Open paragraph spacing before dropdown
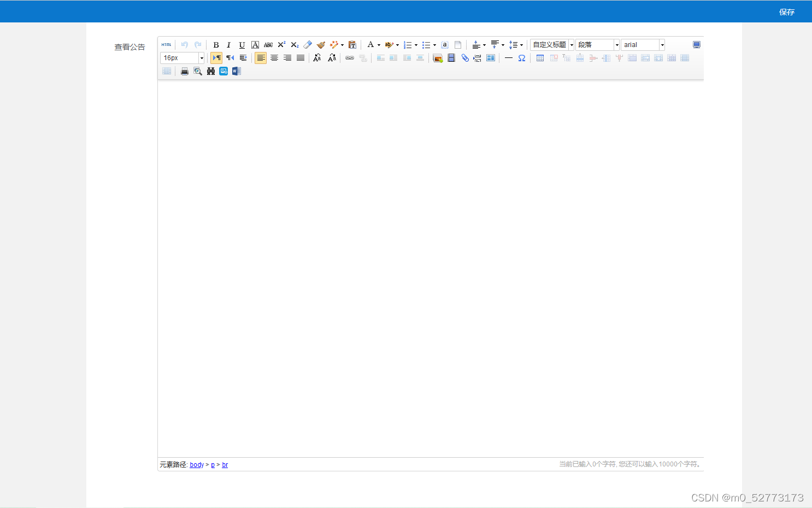The height and width of the screenshot is (508, 812). [x=484, y=45]
